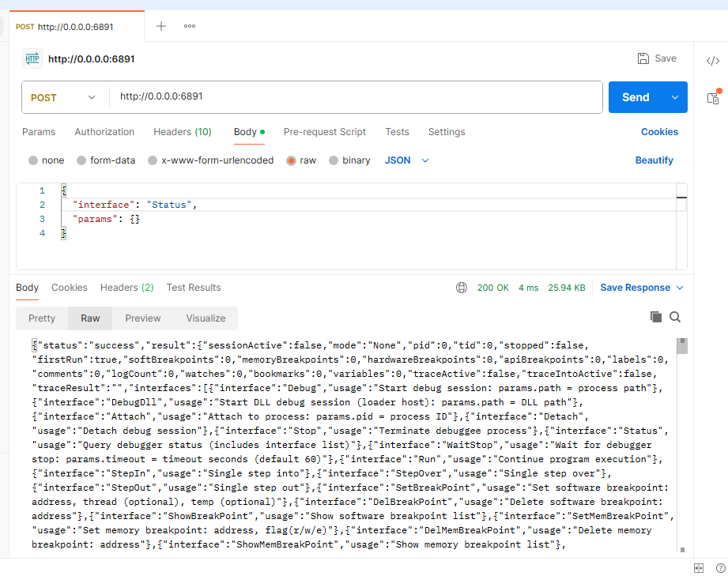The width and height of the screenshot is (728, 576).
Task: Copy the response body to clipboard
Action: [x=656, y=317]
